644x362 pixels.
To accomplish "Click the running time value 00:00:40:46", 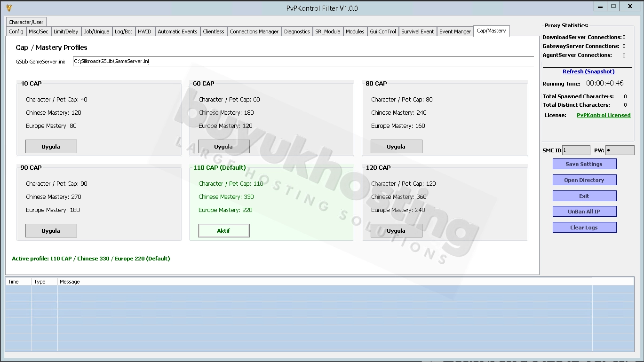I will [604, 83].
